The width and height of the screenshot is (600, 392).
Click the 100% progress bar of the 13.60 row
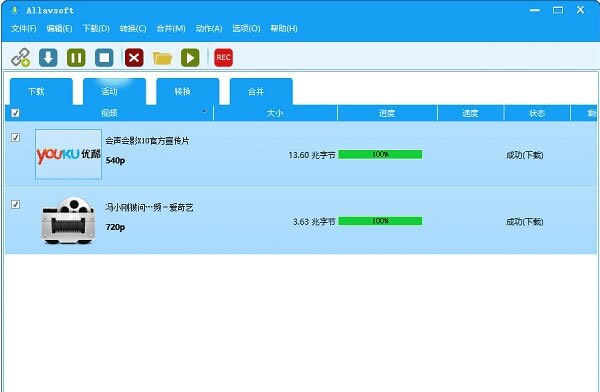coord(380,154)
